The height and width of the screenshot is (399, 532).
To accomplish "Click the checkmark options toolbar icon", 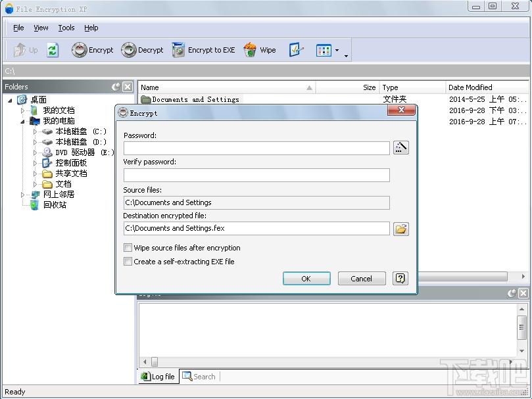I will pos(296,50).
